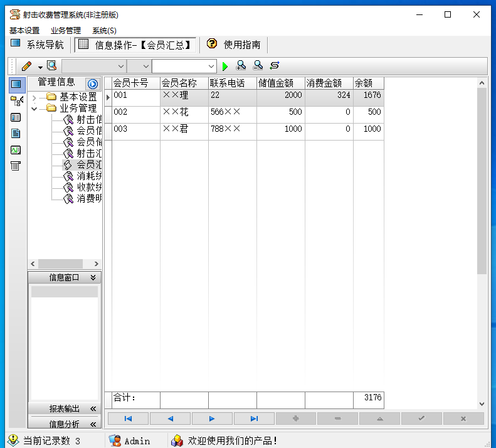Click the chart graph icon in left sidebar
The image size is (496, 448).
(16, 150)
